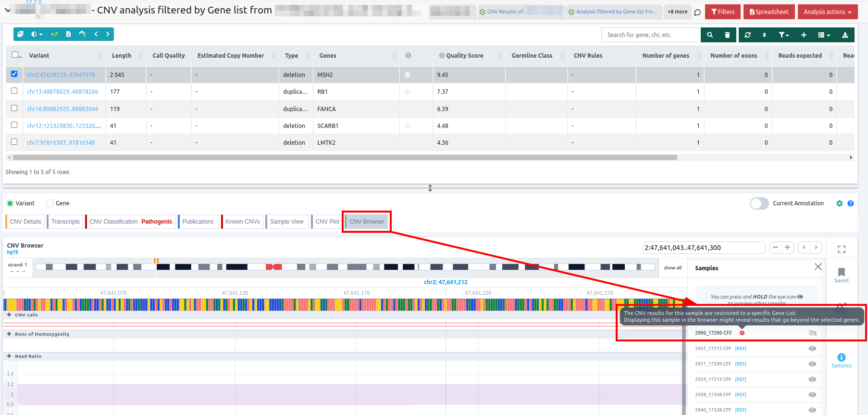Viewport: 868px width, 415px height.
Task: Show sample 2927_17315 CFF via eye icon
Action: point(812,349)
